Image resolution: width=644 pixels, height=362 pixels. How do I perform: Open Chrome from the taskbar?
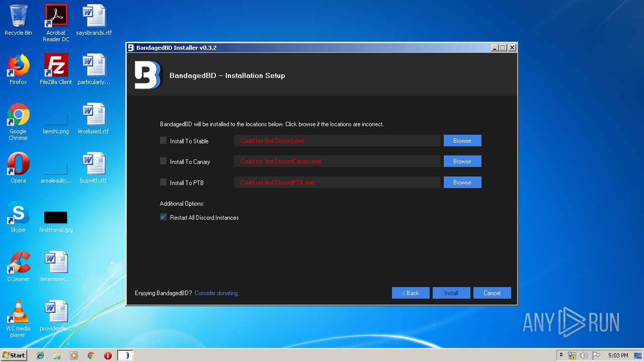[x=91, y=355]
